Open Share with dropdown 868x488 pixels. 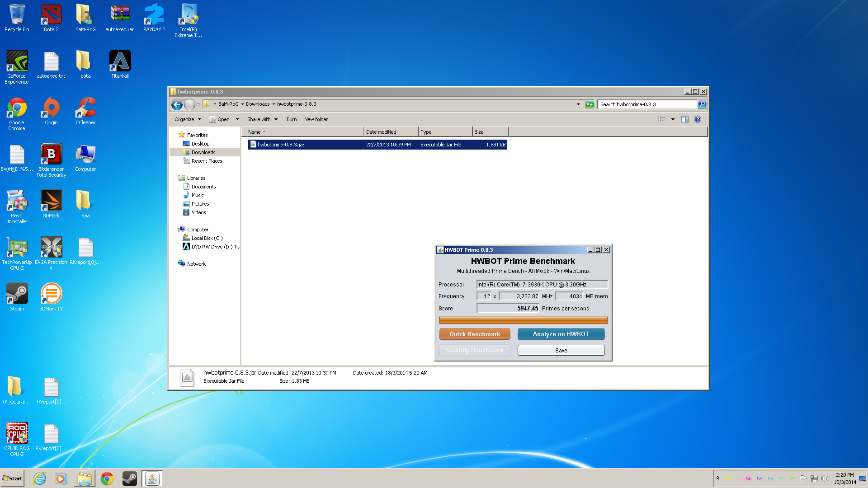(x=262, y=119)
